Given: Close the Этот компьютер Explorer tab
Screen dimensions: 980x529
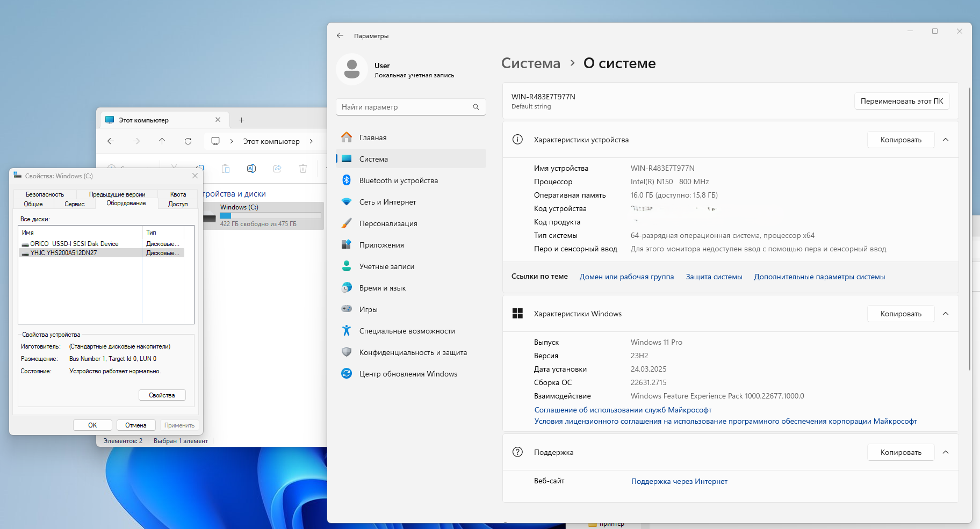Looking at the screenshot, I should (218, 120).
